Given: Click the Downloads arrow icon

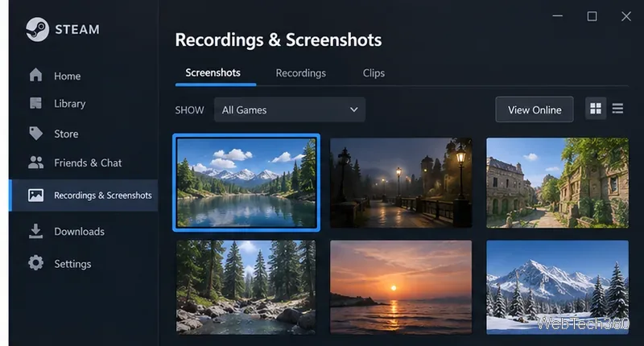Looking at the screenshot, I should pyautogui.click(x=35, y=231).
